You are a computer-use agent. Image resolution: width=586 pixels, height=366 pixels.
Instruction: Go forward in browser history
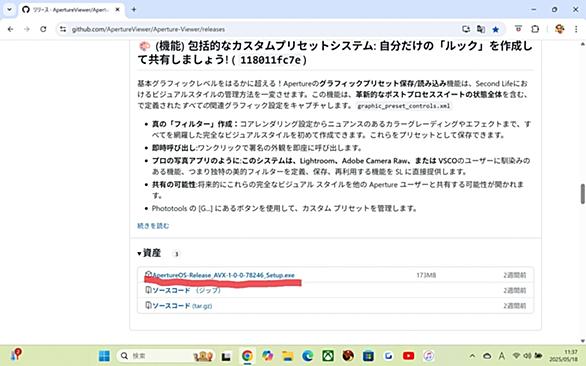pos(27,29)
